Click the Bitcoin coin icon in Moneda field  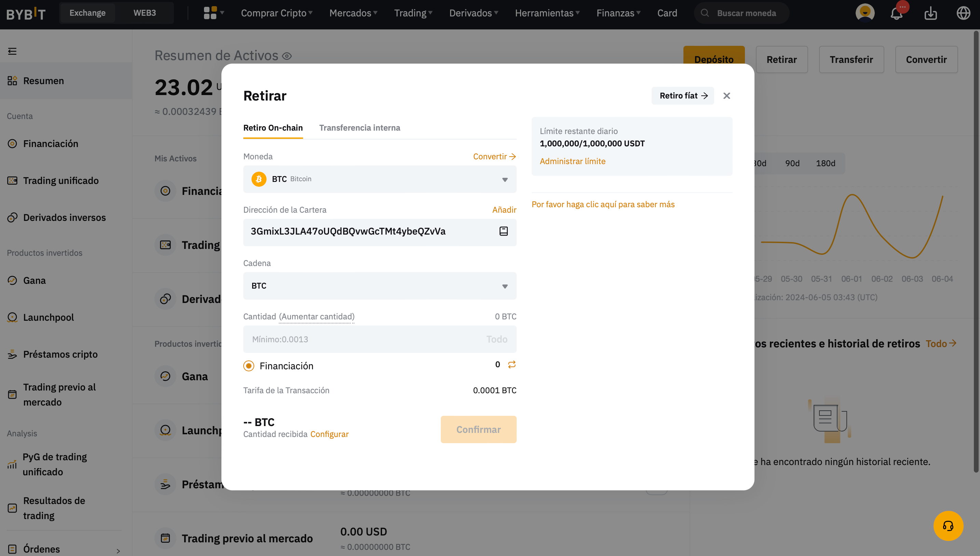(x=259, y=179)
